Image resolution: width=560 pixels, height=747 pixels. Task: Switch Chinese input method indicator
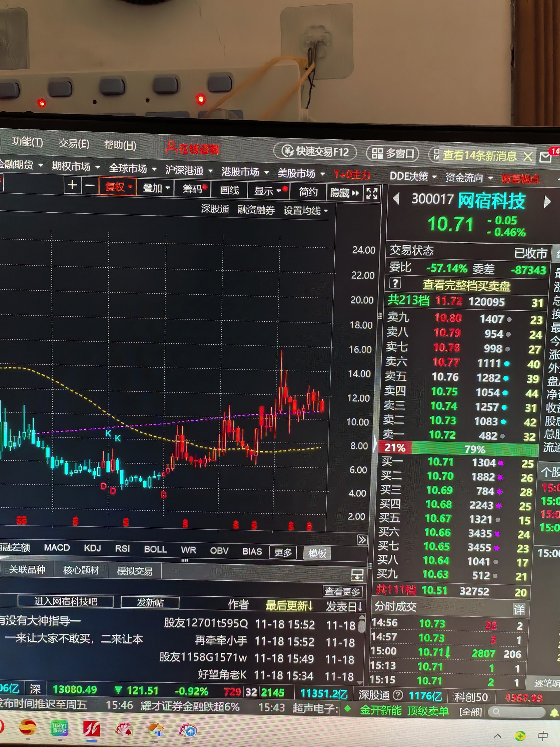[x=543, y=736]
